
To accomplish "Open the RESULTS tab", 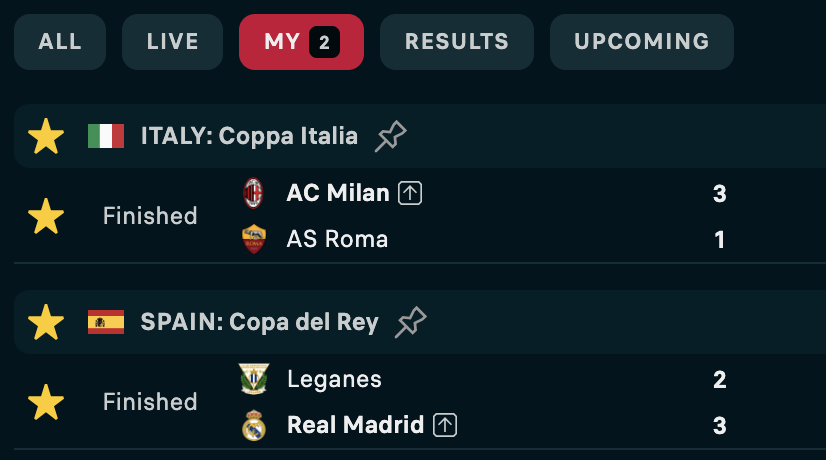I will [x=457, y=42].
